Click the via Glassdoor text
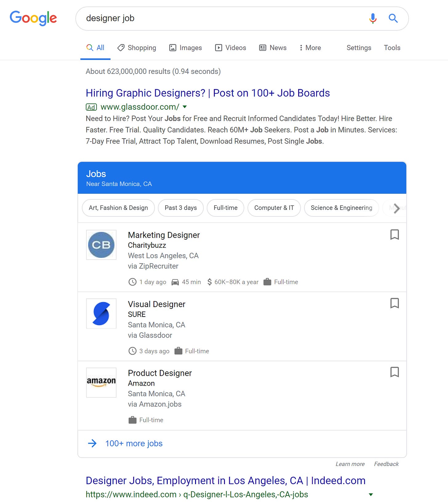The image size is (448, 502). point(150,335)
